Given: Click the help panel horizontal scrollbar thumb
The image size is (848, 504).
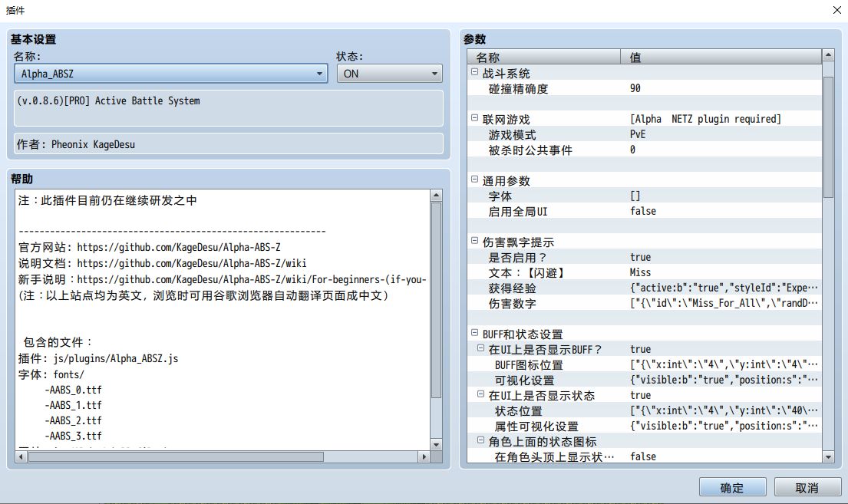Looking at the screenshot, I should click(x=177, y=457).
